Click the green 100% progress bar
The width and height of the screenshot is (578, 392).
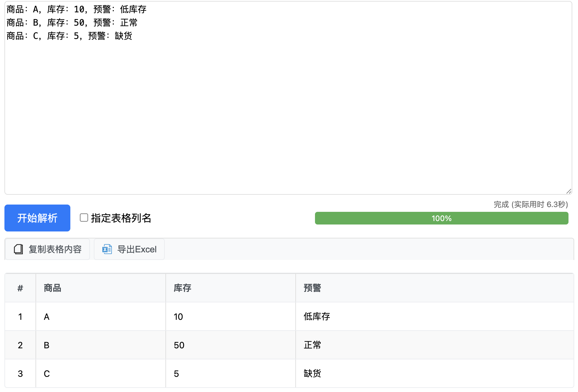pos(441,218)
